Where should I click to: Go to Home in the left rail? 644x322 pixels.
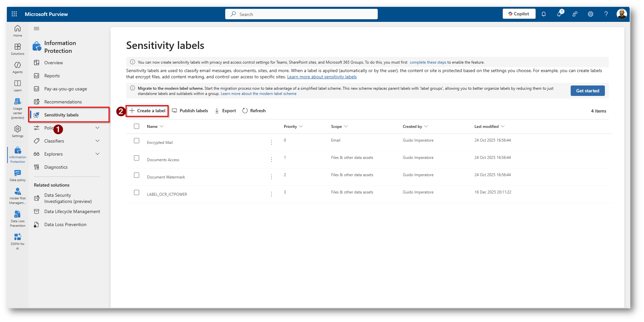(x=18, y=31)
